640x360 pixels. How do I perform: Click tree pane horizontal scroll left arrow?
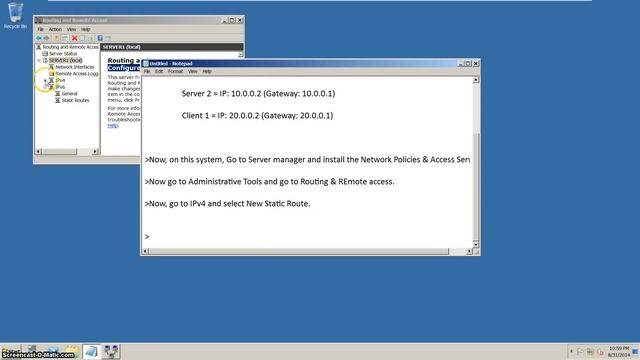(x=38, y=151)
